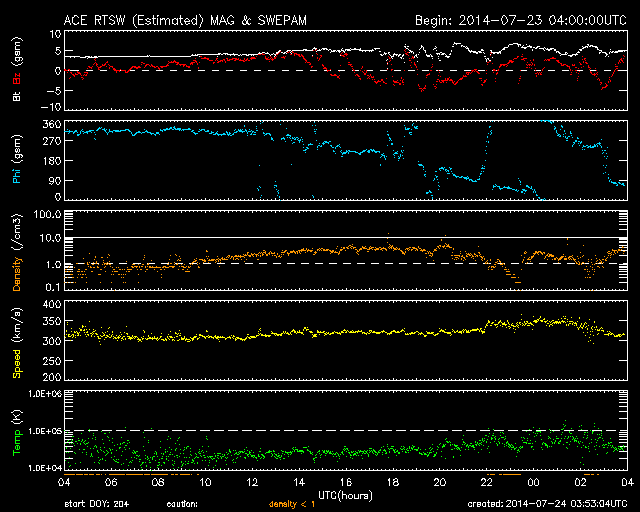Click the '-10' tick on the Bt/Bz axis
The width and height of the screenshot is (640, 512).
click(51, 107)
